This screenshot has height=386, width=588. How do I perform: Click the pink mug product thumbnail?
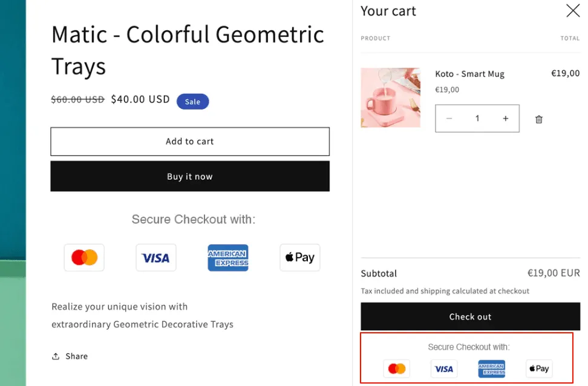pos(391,97)
